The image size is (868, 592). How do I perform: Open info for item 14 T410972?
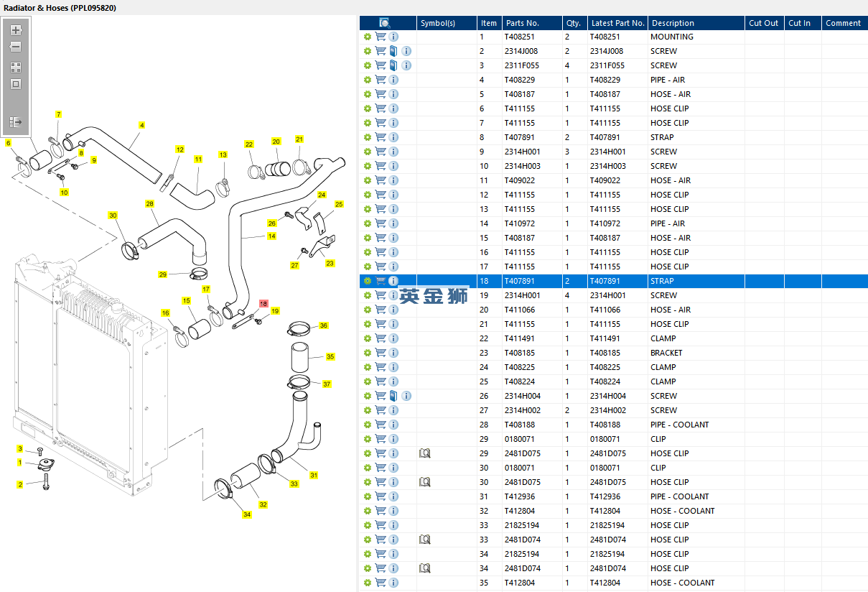coord(393,223)
